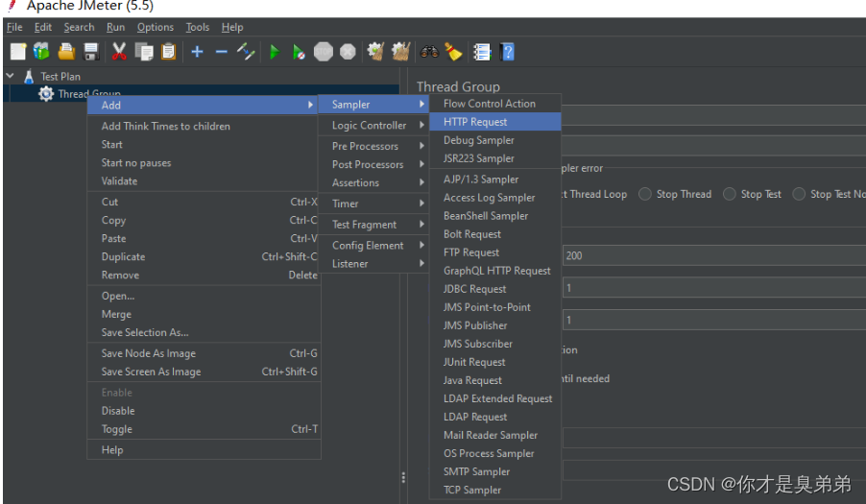Click the Copy toolbar icon
Image resolution: width=866 pixels, height=504 pixels.
click(144, 51)
